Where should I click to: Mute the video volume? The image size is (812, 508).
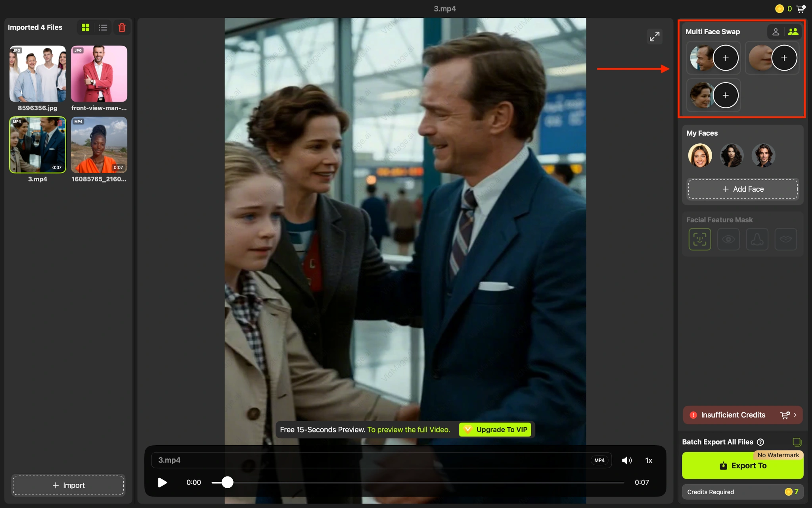[627, 460]
